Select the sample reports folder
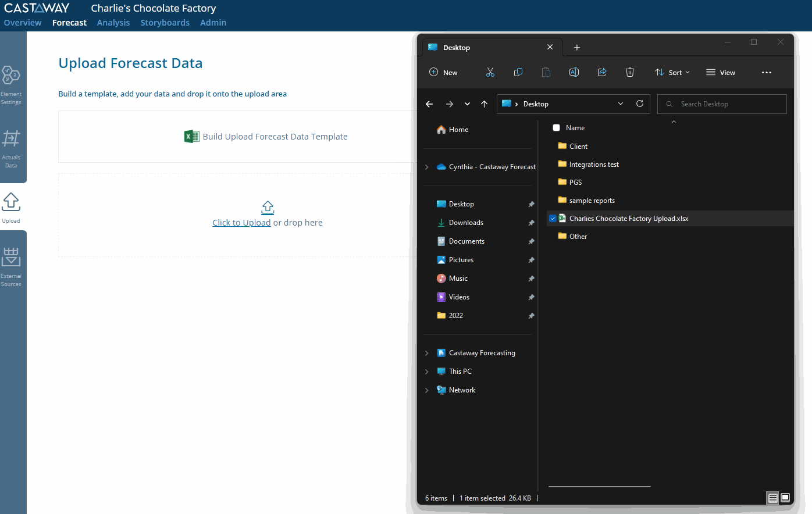Viewport: 812px width, 514px height. coord(586,201)
